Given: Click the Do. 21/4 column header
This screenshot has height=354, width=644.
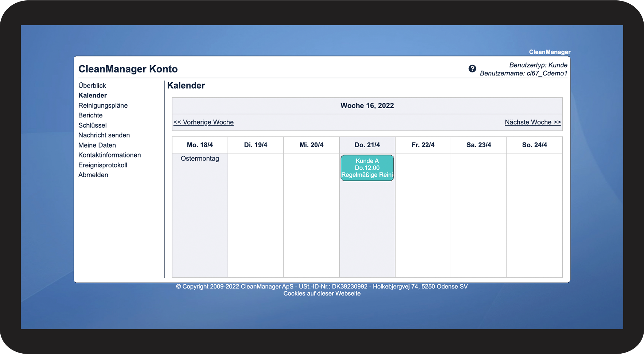Looking at the screenshot, I should pos(367,145).
